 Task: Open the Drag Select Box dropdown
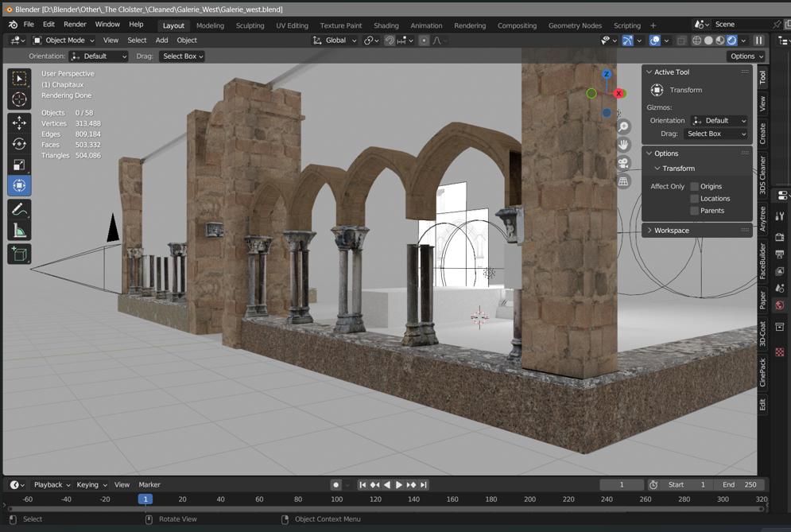[x=182, y=56]
